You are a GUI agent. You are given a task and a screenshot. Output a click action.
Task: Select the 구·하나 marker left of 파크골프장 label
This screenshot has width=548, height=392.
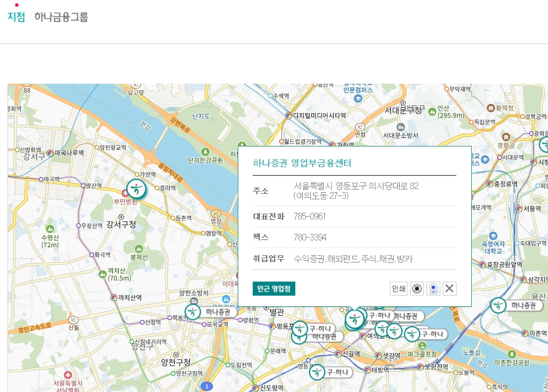click(412, 334)
